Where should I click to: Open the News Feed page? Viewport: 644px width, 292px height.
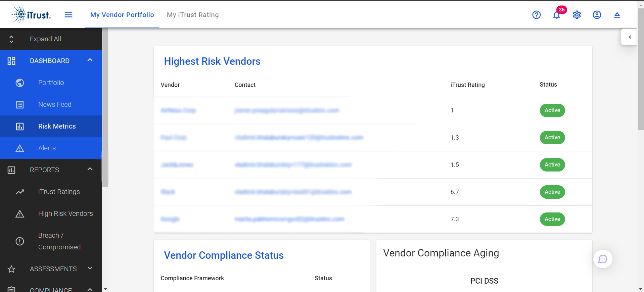(x=55, y=104)
